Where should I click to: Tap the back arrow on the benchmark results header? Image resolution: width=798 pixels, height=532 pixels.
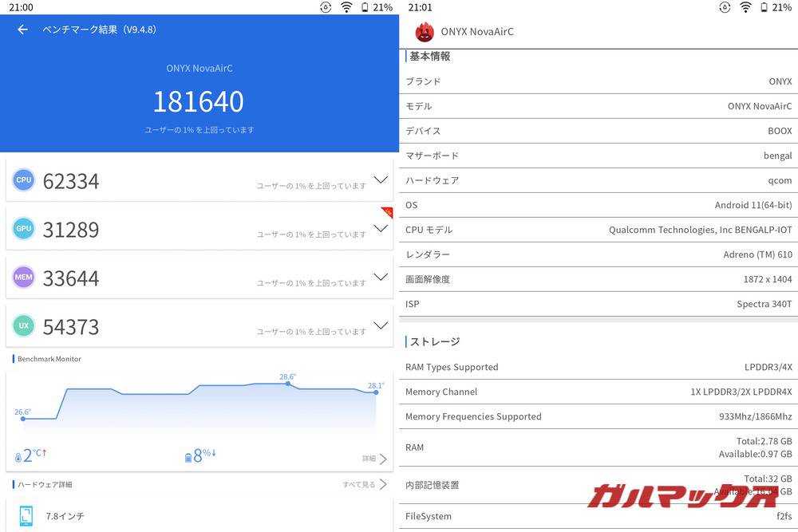22,29
